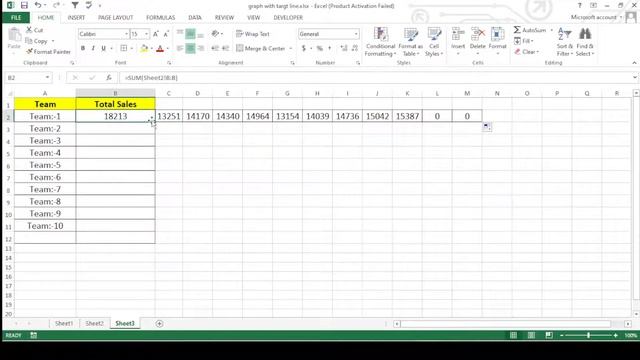
Task: Select cell containing 15387
Action: coord(407,116)
